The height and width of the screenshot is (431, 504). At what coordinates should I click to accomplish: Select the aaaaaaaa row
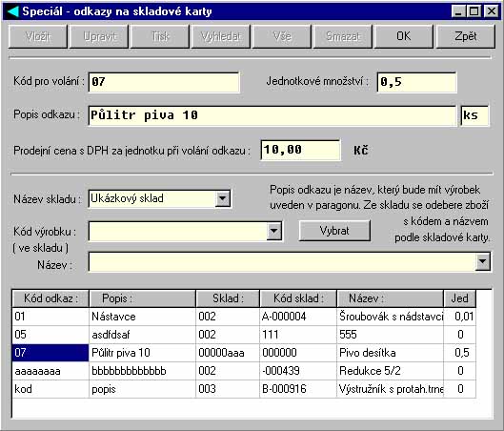[50, 371]
